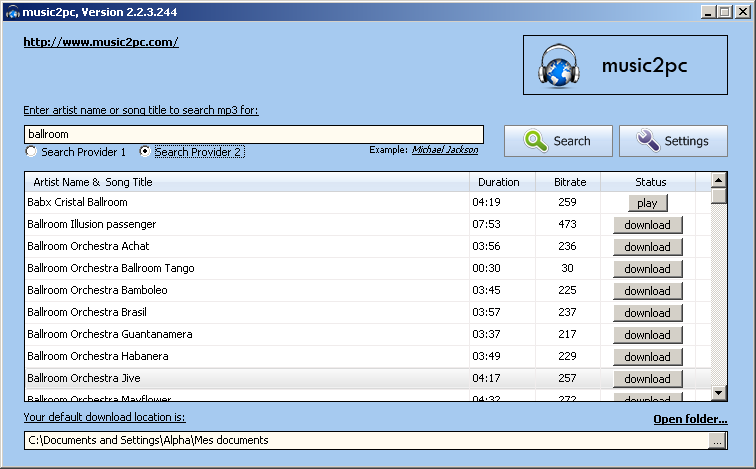Screen dimensions: 756x469
Task: Click the 237 bitrate value
Action: 567,312
